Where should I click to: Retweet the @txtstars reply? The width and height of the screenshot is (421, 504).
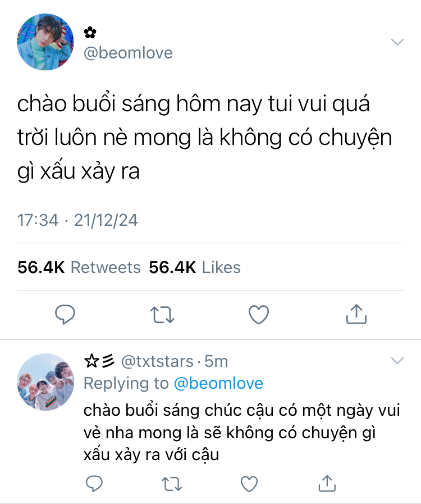[171, 484]
